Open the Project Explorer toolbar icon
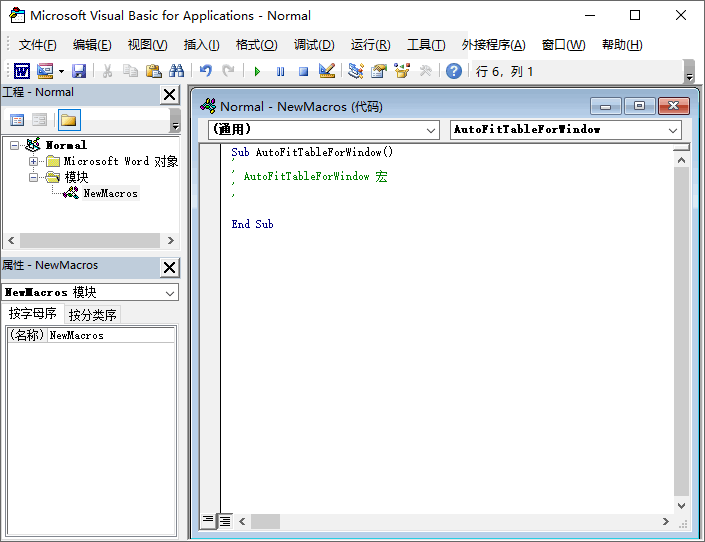 [x=356, y=71]
